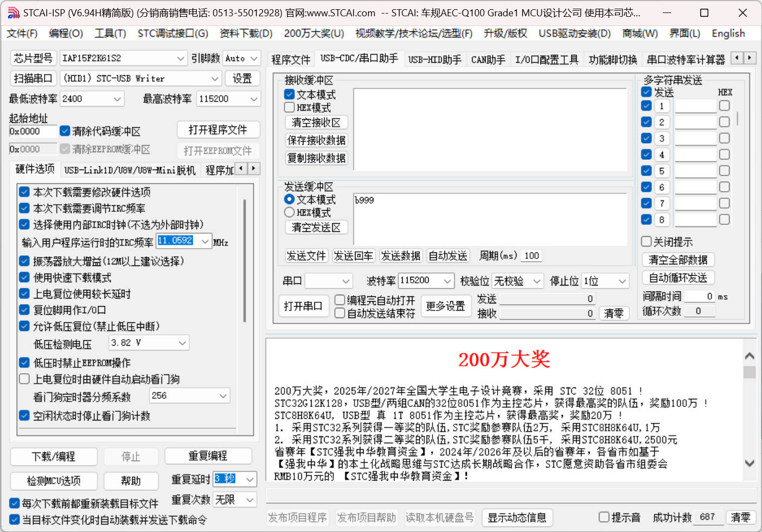Click info panel vertical scrollbar thumb
The width and height of the screenshot is (762, 532).
(750, 372)
